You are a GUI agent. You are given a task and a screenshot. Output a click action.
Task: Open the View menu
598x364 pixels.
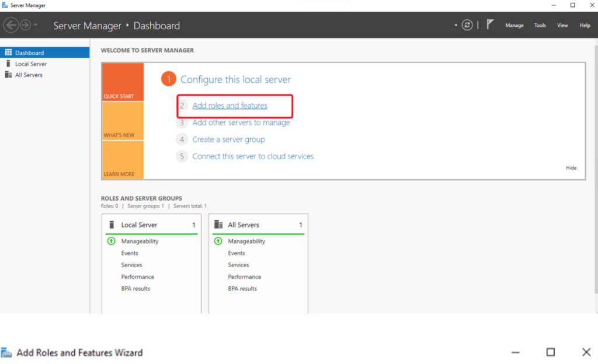[562, 26]
